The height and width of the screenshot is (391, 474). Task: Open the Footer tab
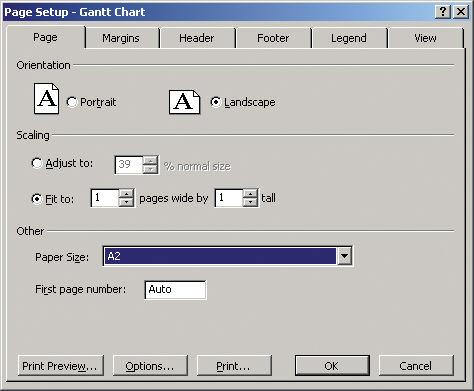point(273,38)
